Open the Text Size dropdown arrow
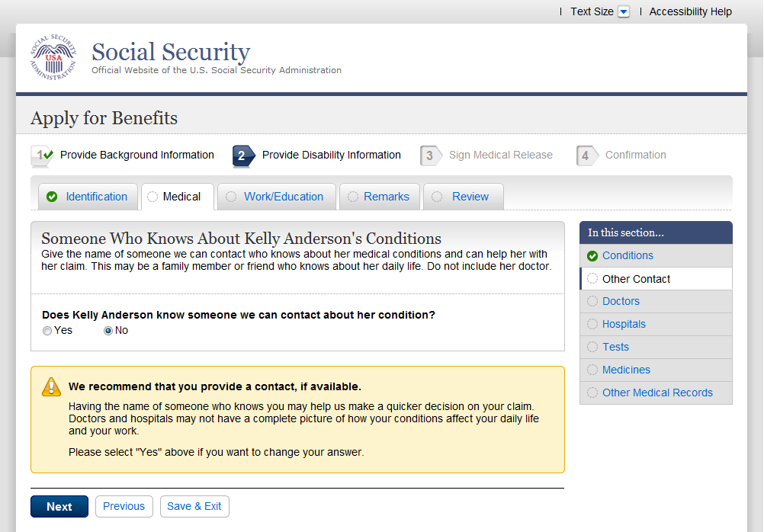 click(624, 11)
